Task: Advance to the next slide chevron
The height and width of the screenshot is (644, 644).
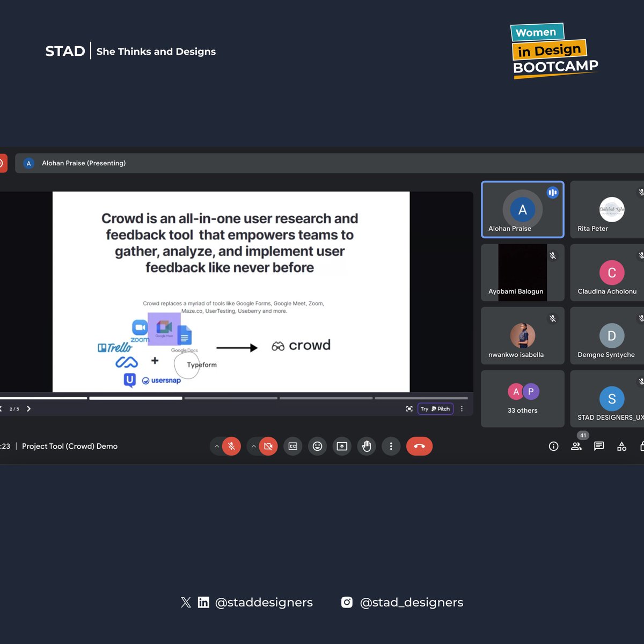Action: (x=28, y=408)
